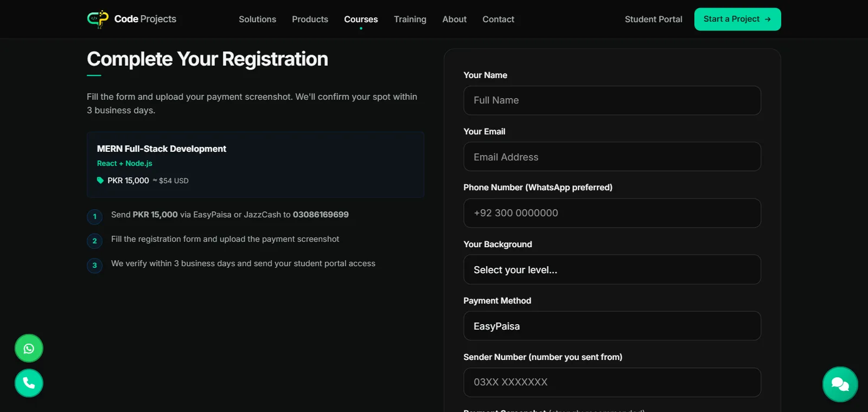Select the MERN Full-Stack Development title

click(x=162, y=149)
